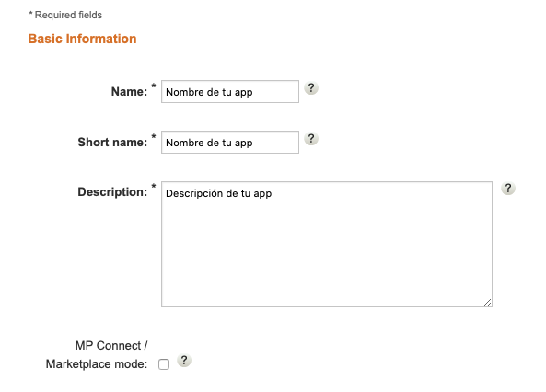Click the 'MP Connect /' label line
The width and height of the screenshot is (546, 392).
[x=111, y=346]
